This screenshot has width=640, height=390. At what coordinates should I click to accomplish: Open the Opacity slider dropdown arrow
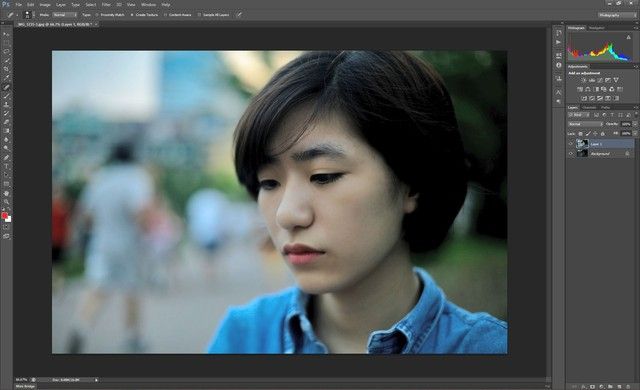[636, 124]
